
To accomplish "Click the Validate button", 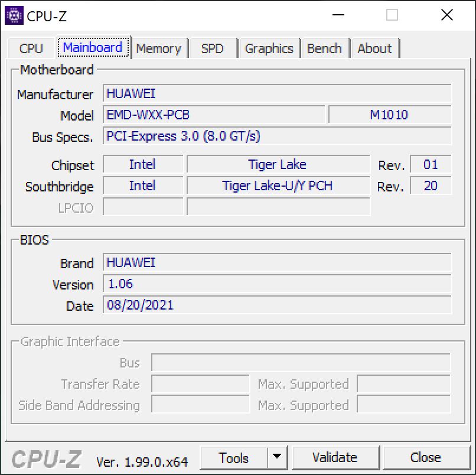I will 335,458.
